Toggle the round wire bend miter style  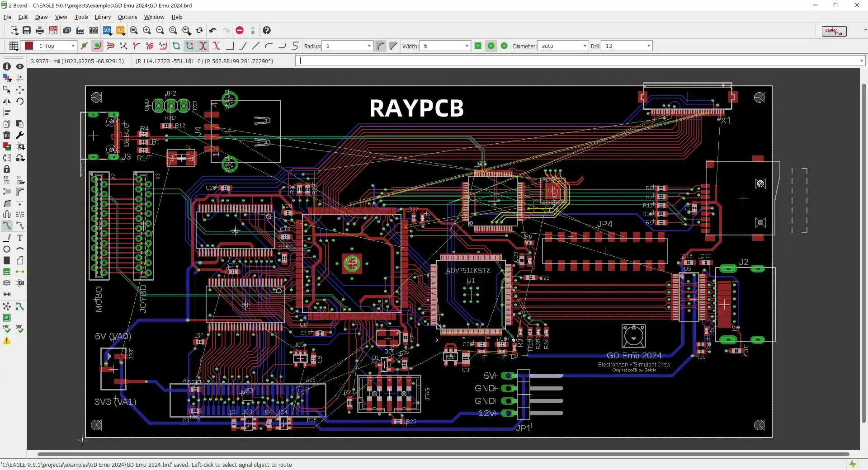click(x=381, y=46)
